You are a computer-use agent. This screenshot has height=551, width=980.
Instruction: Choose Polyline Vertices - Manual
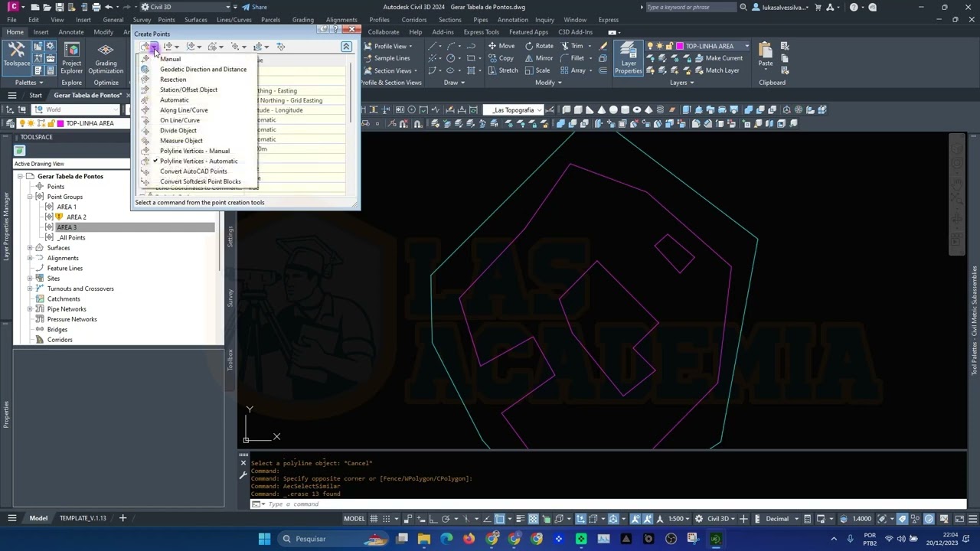click(x=194, y=151)
